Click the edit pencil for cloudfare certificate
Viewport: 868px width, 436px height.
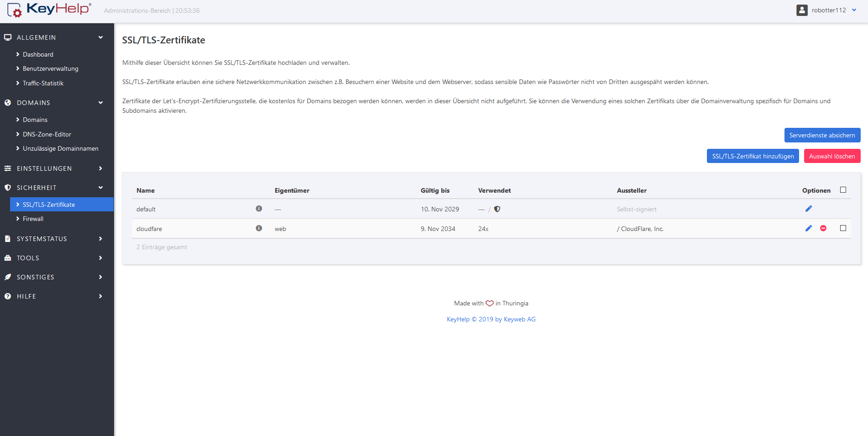point(808,228)
